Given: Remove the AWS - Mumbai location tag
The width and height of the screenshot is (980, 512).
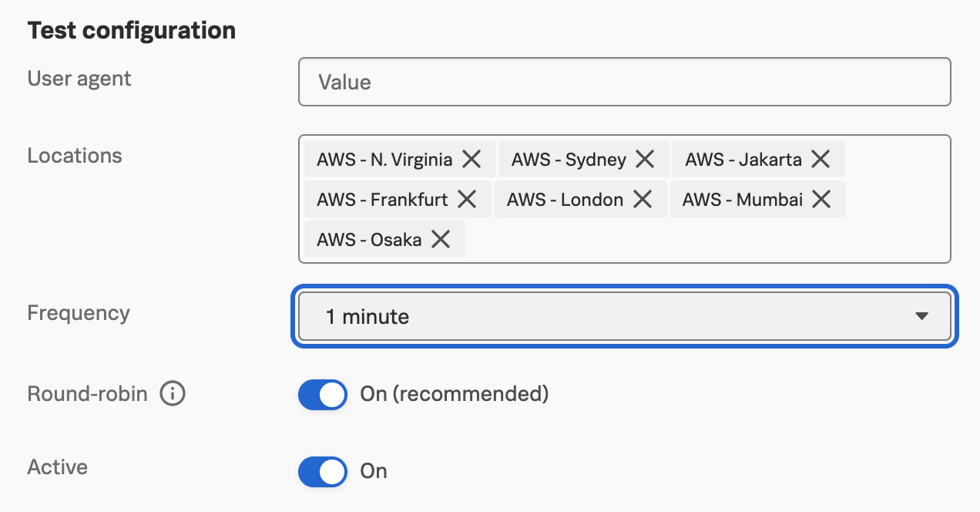Looking at the screenshot, I should (x=821, y=200).
